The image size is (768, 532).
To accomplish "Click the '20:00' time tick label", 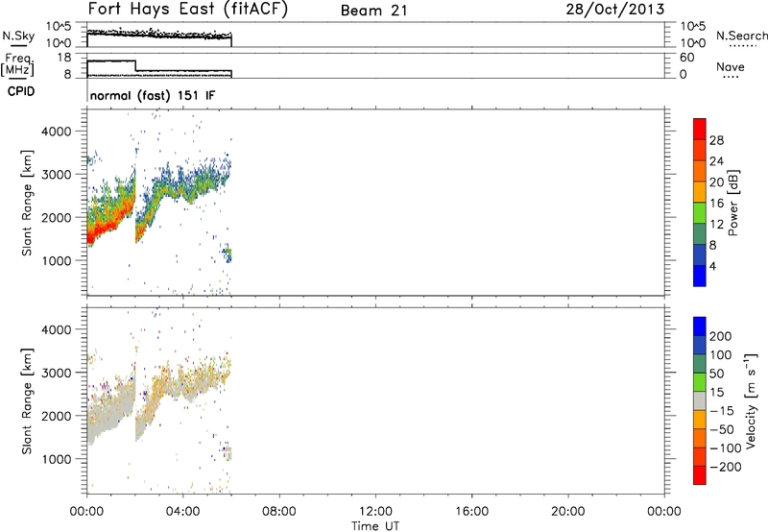I will [567, 512].
